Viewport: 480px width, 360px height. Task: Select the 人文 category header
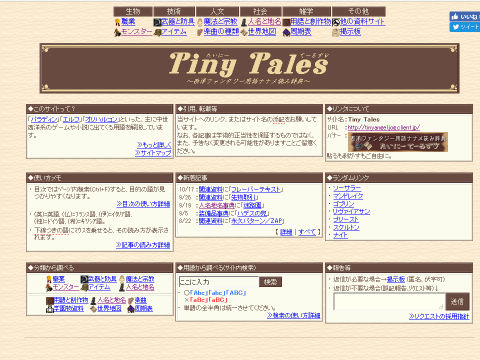tap(217, 12)
